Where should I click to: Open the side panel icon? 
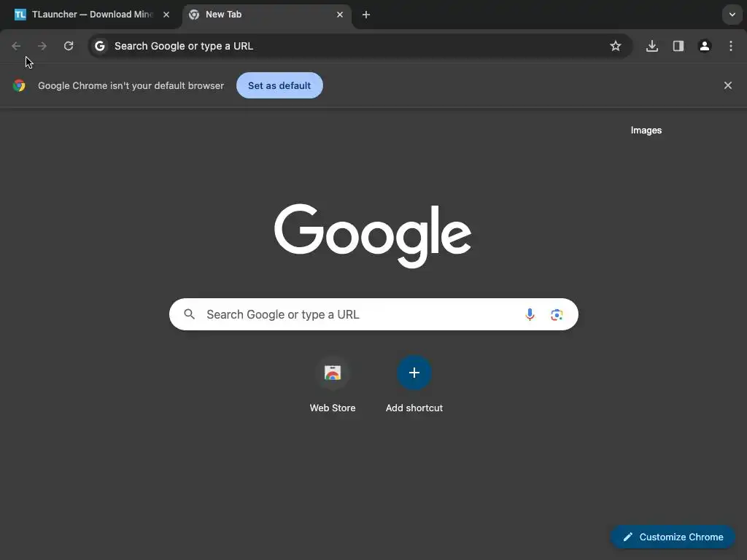click(x=678, y=46)
